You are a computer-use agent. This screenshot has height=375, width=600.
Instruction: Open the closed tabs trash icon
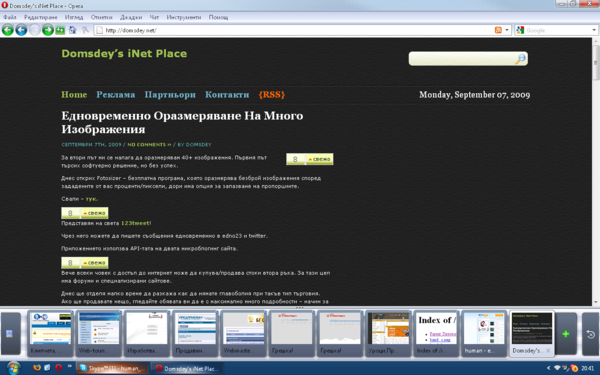590,334
